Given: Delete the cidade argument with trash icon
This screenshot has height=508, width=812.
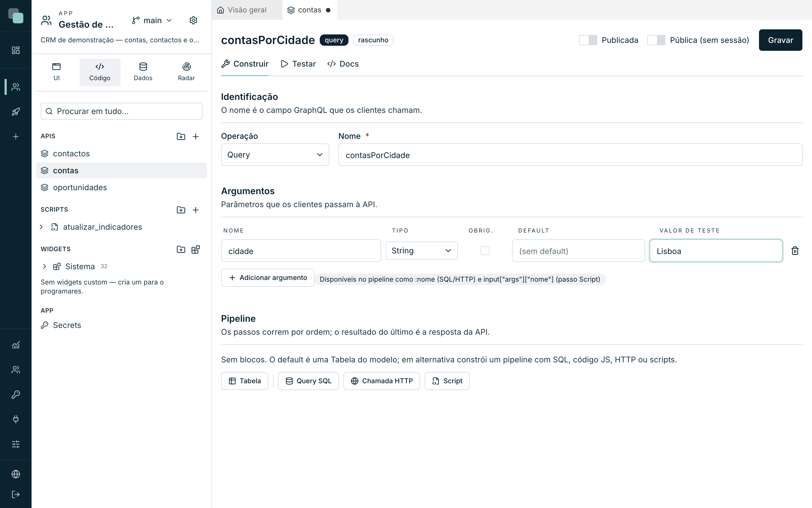Looking at the screenshot, I should (x=795, y=251).
